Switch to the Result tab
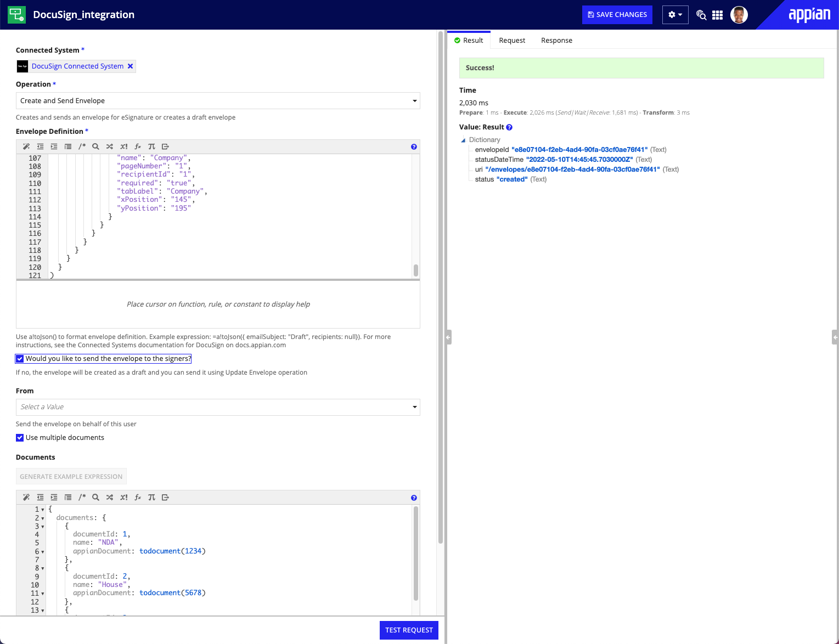 (x=469, y=41)
